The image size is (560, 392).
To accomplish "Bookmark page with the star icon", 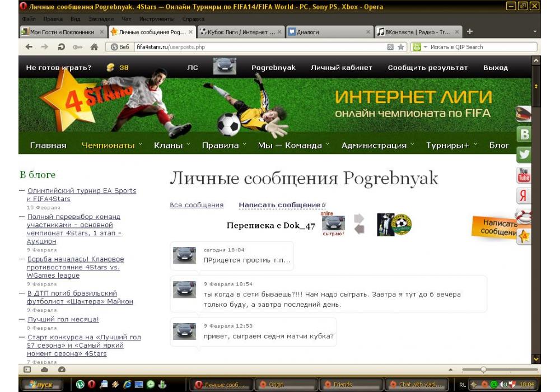I will [401, 47].
